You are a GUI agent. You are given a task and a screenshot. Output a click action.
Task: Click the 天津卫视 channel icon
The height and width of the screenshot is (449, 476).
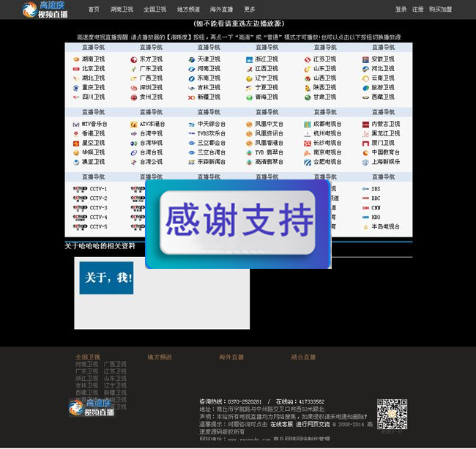click(x=192, y=59)
